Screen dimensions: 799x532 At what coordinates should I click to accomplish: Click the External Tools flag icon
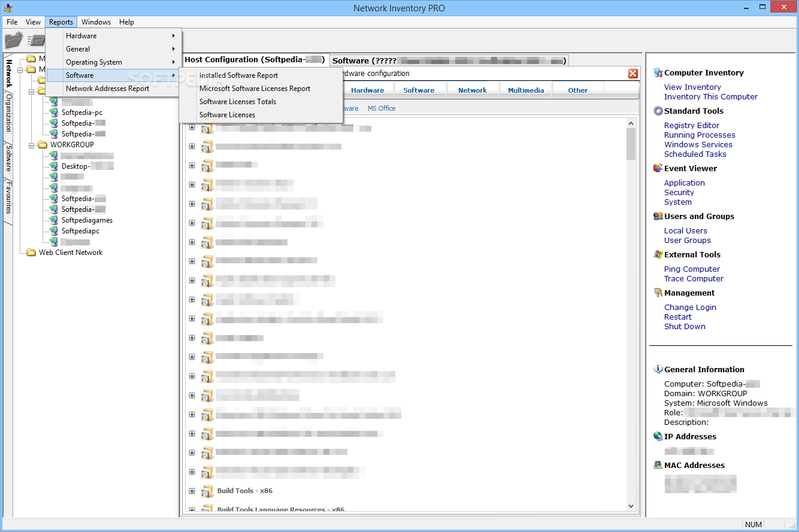(x=658, y=255)
